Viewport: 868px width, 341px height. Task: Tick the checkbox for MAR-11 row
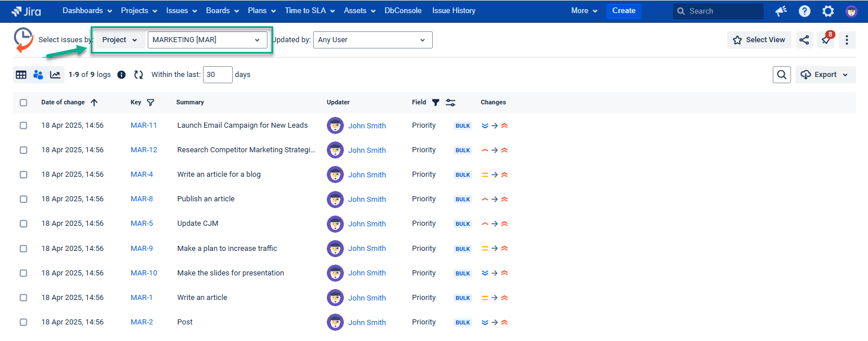[x=23, y=125]
